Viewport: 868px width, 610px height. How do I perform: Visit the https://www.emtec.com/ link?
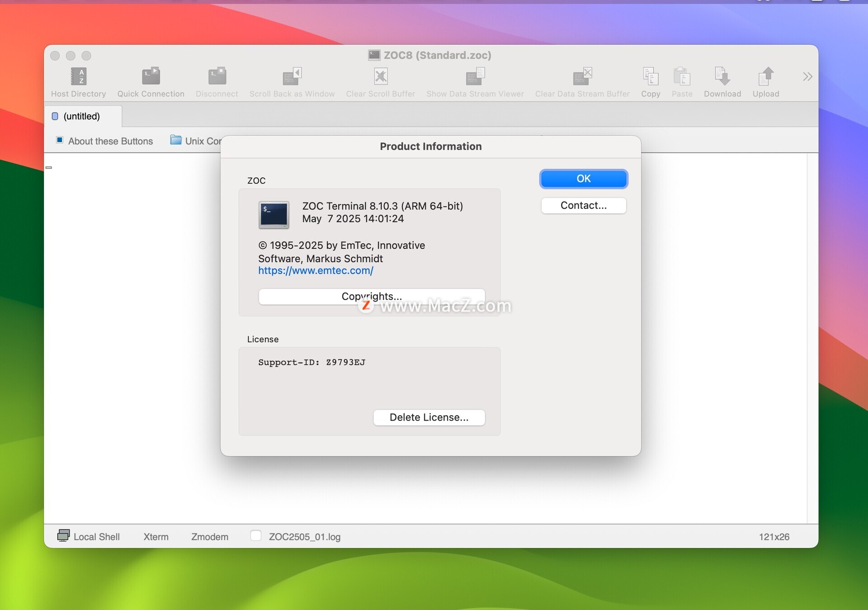[x=316, y=270]
